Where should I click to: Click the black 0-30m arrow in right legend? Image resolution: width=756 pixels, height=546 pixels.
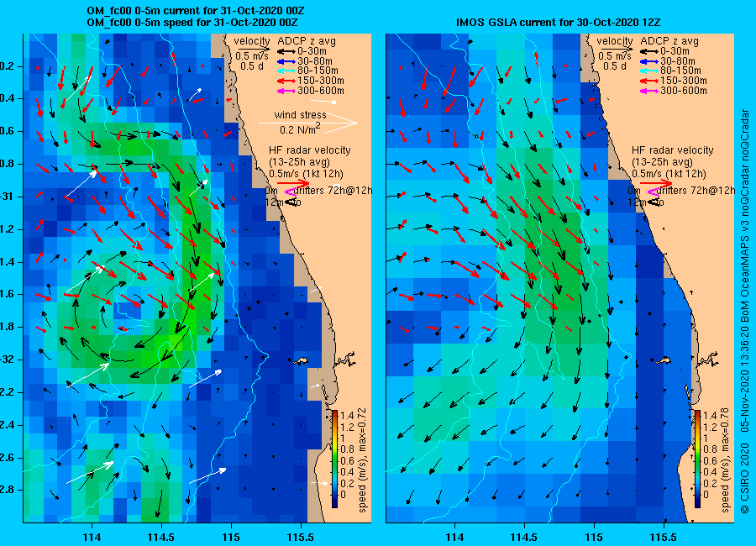pos(649,51)
